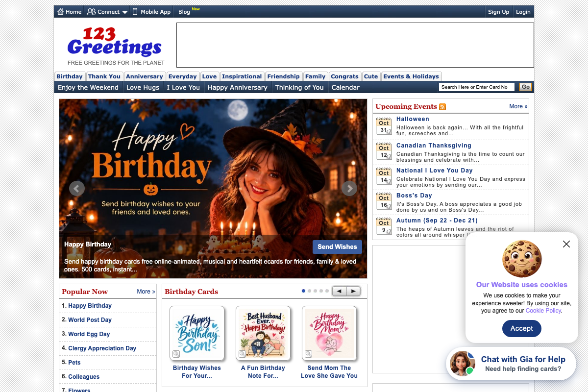Click the Canadian Thanksgiving Oct 12 calendar icon
Screen dimensions: 588x392
click(384, 151)
